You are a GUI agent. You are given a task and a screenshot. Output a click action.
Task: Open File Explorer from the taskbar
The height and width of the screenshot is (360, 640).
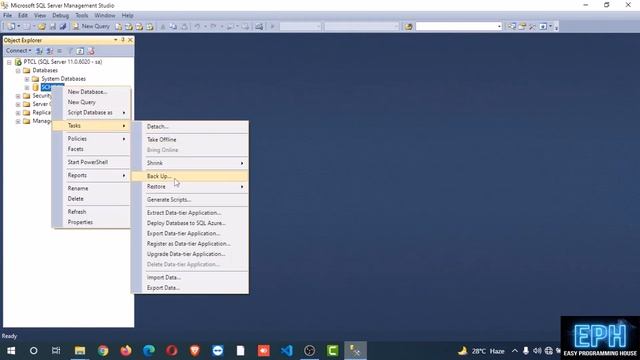point(80,351)
